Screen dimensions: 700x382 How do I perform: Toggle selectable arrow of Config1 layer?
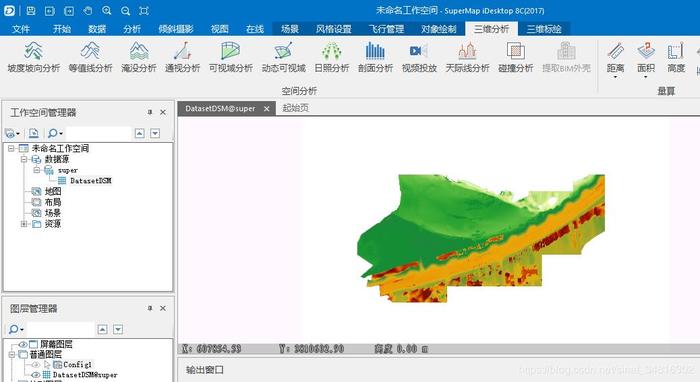46,365
